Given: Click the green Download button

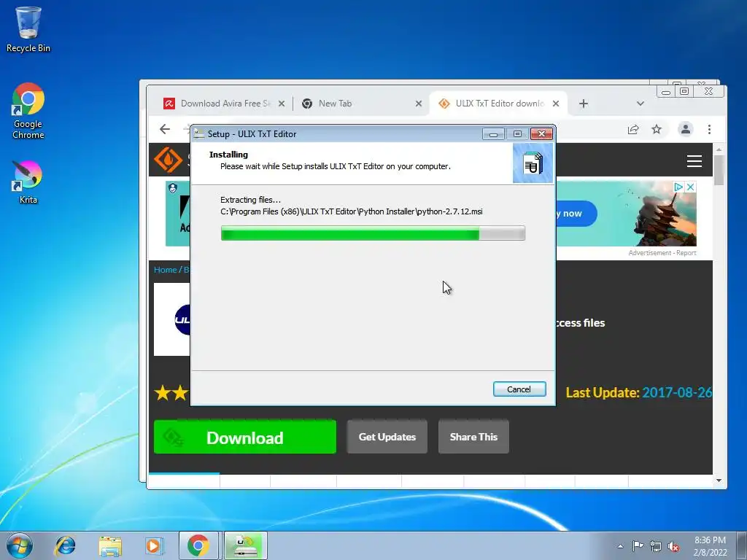Looking at the screenshot, I should pyautogui.click(x=245, y=437).
